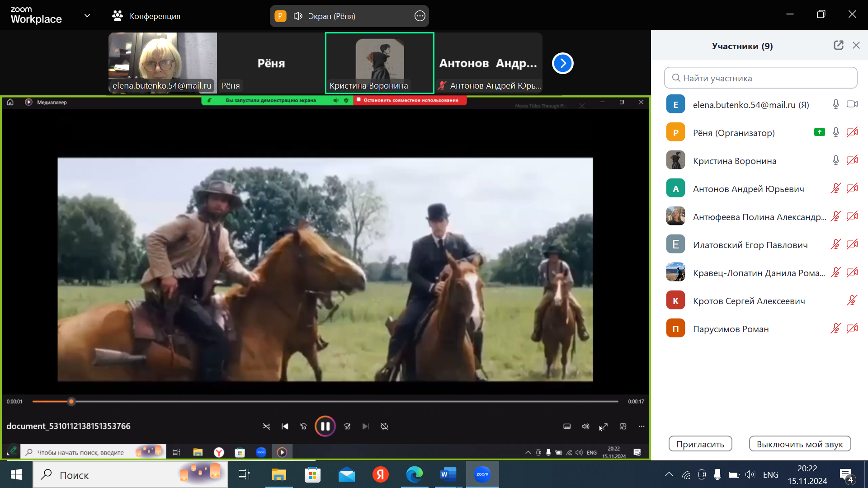Click the Windows taskbar Поиск search box
This screenshot has height=488, width=868.
point(130,474)
